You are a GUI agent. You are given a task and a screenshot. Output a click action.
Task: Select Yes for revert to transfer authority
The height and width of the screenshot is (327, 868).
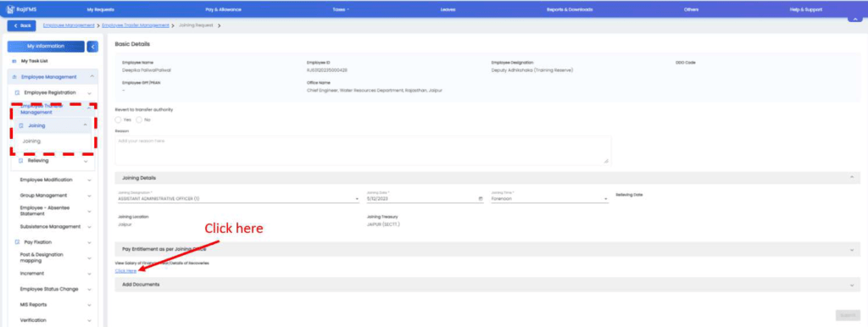118,120
